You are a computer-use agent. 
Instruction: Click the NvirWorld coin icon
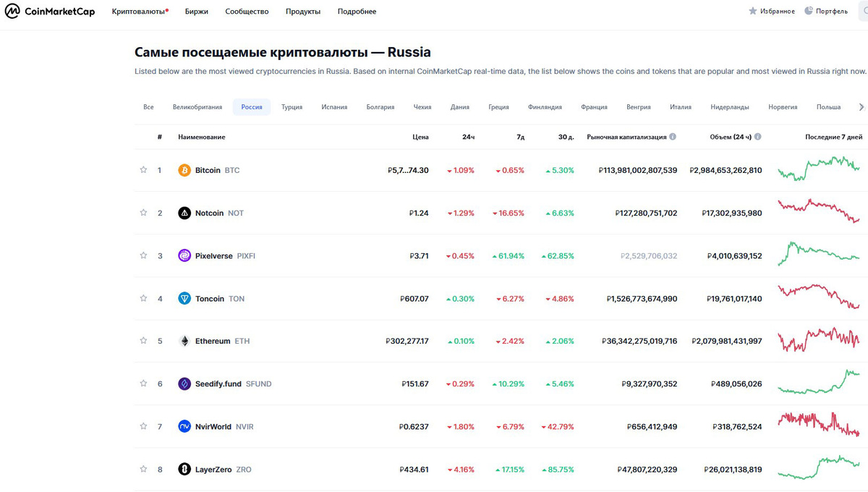point(184,427)
